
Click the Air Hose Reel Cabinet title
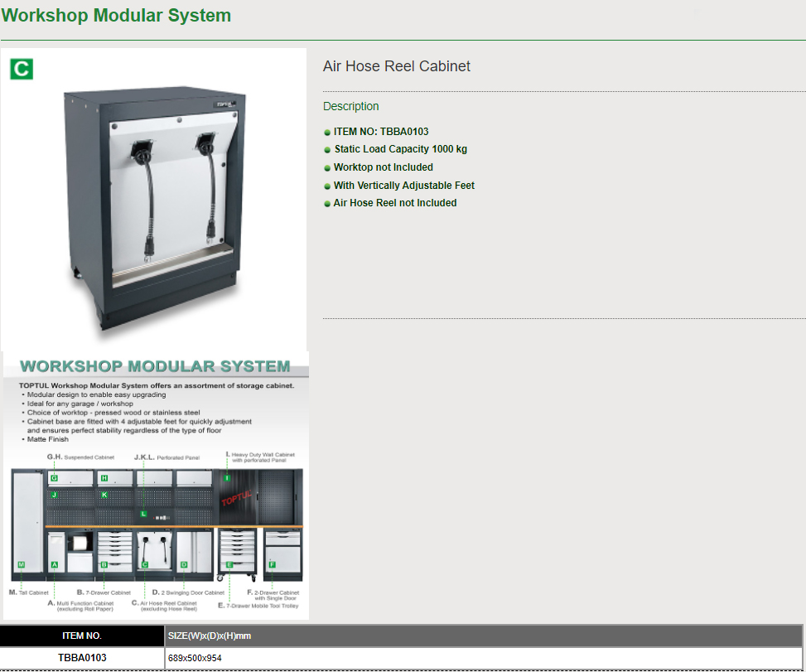pos(396,66)
